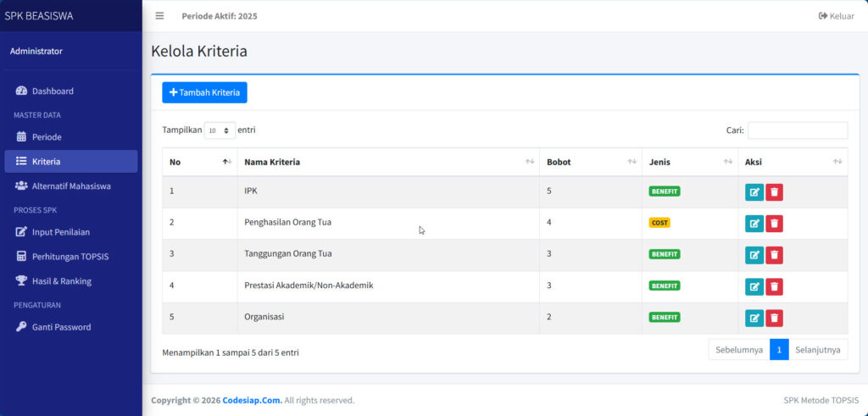This screenshot has height=416, width=868.
Task: Click the hamburger sidebar toggle icon
Action: [159, 16]
